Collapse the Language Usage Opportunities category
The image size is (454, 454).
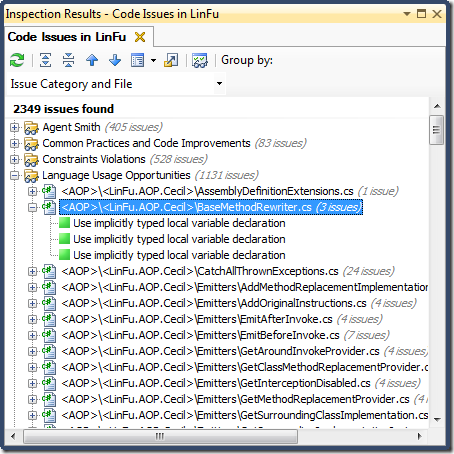click(14, 175)
